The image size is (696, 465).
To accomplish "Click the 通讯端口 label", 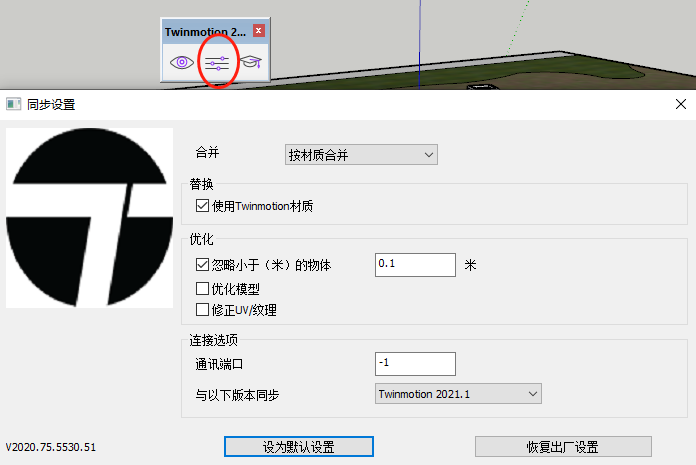I will (219, 364).
